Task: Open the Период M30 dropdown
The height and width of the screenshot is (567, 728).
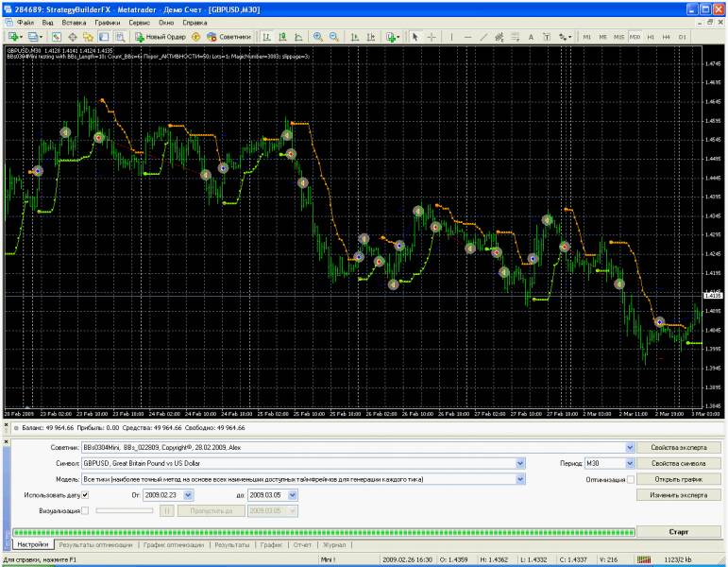Action: [x=631, y=464]
